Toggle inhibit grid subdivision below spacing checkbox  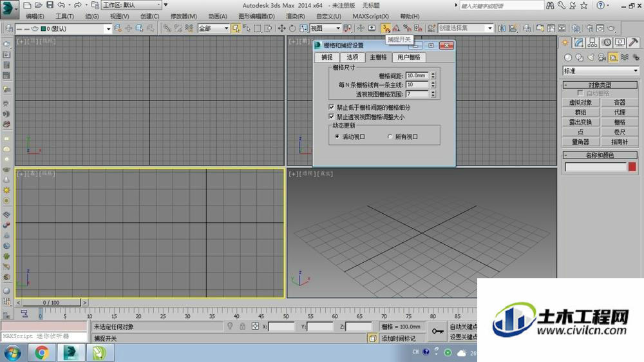[x=332, y=107]
